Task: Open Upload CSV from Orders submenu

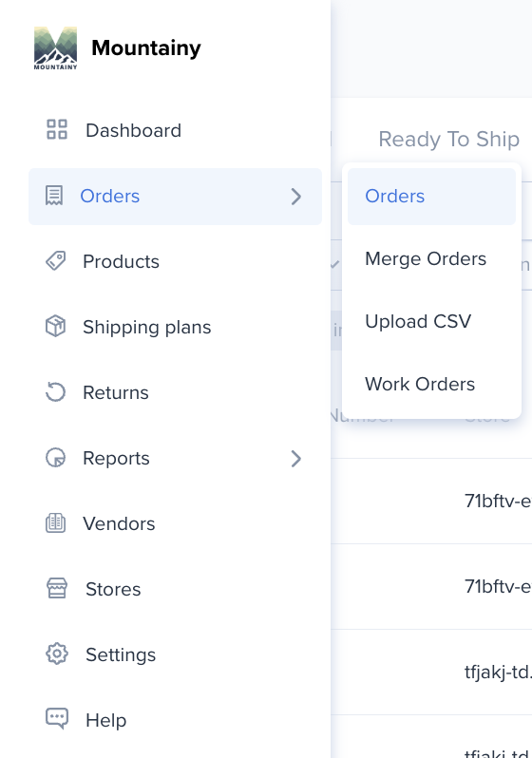Action: pyautogui.click(x=431, y=321)
